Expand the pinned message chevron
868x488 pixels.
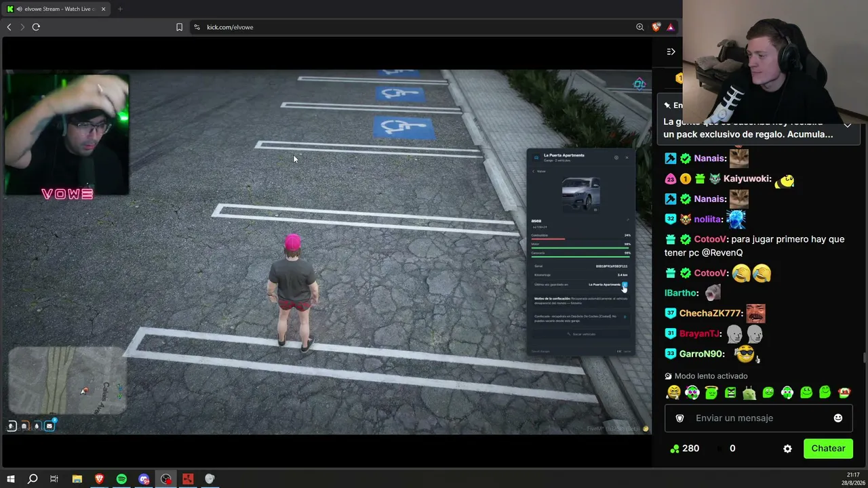(847, 125)
